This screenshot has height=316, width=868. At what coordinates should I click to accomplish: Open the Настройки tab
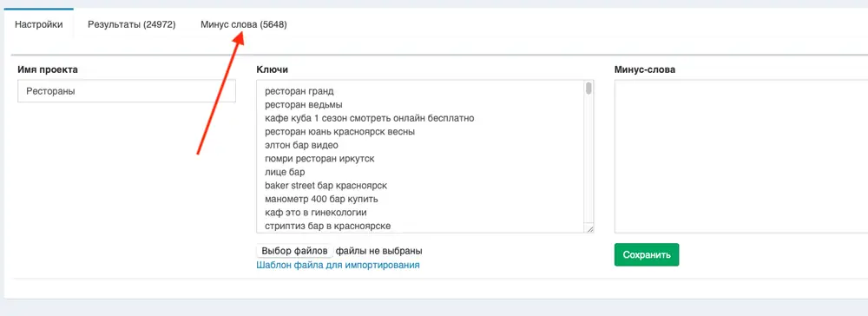(39, 24)
